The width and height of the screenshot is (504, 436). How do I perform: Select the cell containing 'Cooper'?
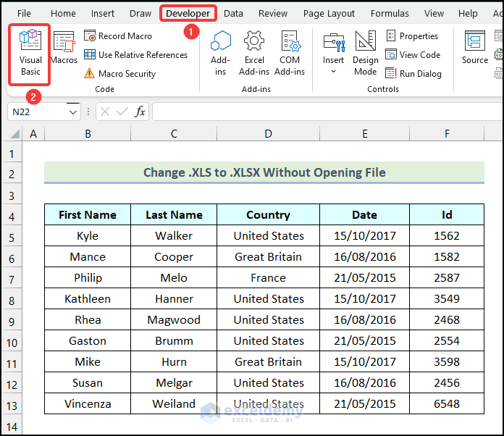[174, 256]
